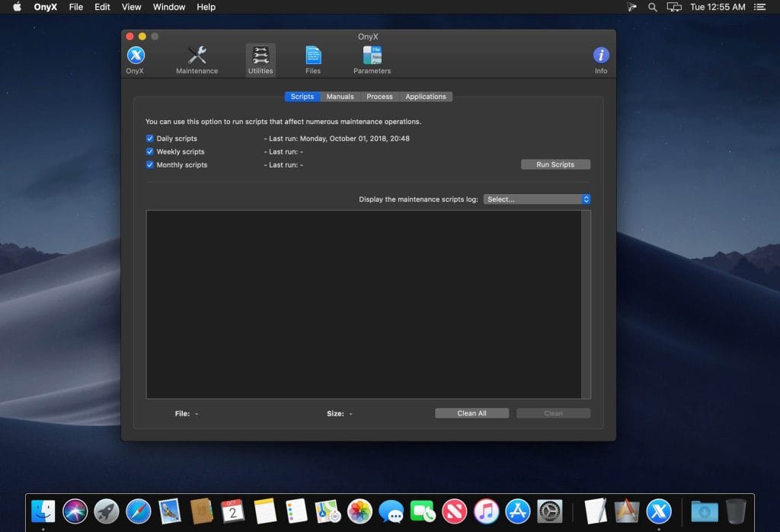Open the Info panel
The width and height of the screenshot is (780, 532).
(x=600, y=57)
